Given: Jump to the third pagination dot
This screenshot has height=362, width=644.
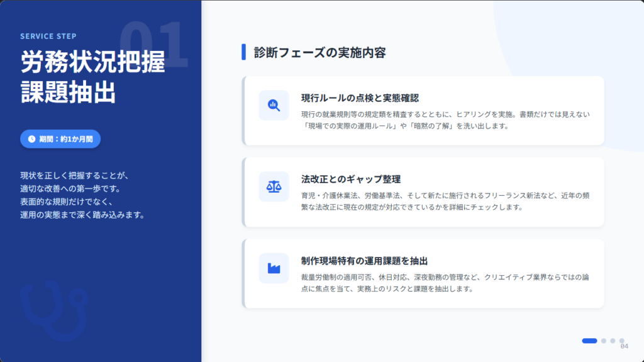Looking at the screenshot, I should coord(613,341).
